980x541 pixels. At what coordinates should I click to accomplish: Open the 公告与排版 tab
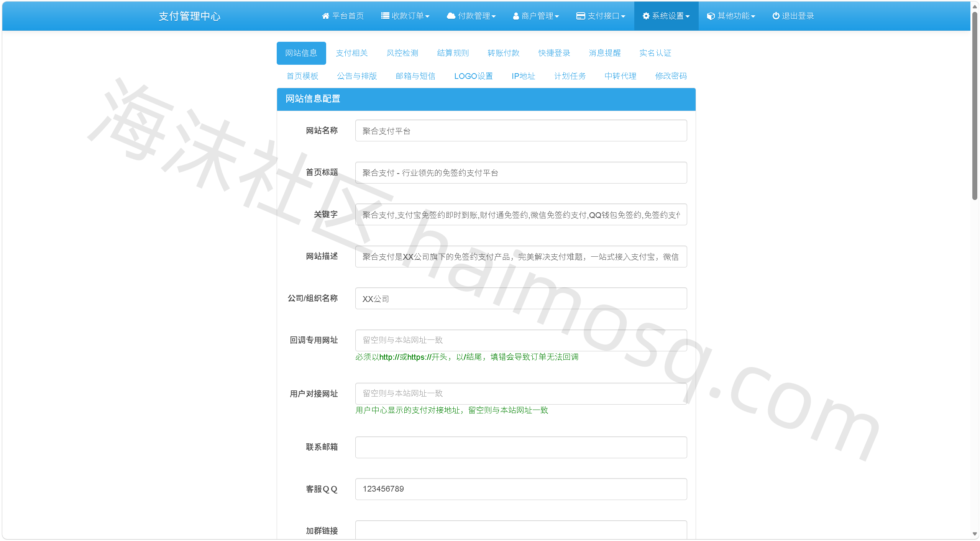tap(357, 76)
